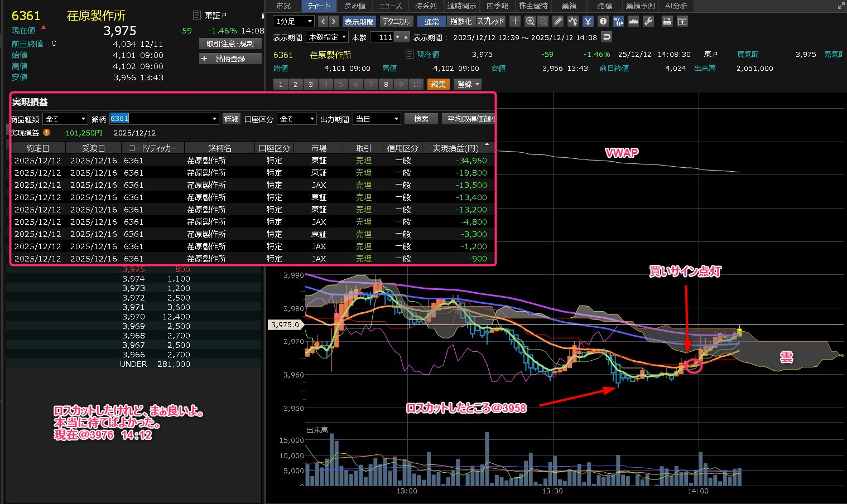Click the 銘柄登録 button
Screen dimensions: 847x504
click(x=230, y=59)
